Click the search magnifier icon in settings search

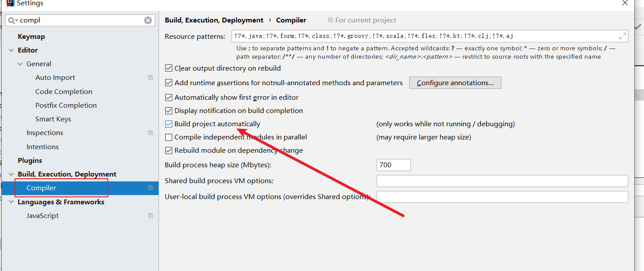click(12, 20)
